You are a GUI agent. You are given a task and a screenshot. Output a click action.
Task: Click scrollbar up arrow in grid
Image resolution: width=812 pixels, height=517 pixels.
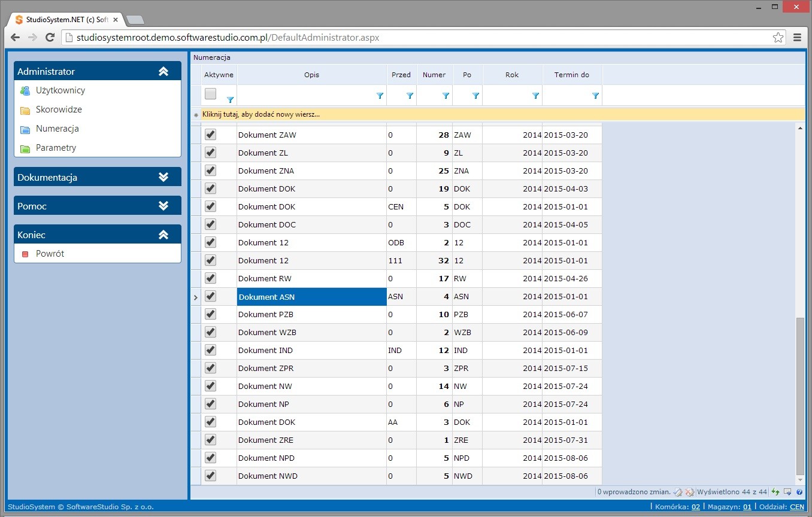pos(801,127)
